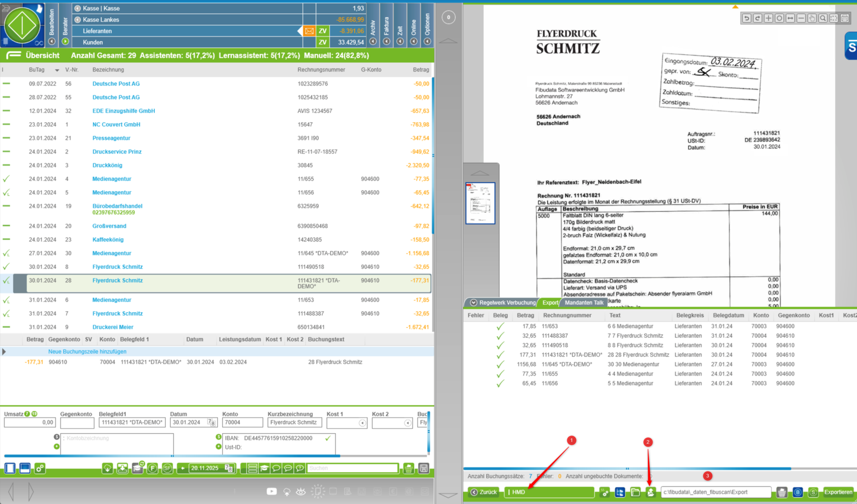Select the invoice page thumbnail
Screen dimensions: 857x504
(480, 203)
